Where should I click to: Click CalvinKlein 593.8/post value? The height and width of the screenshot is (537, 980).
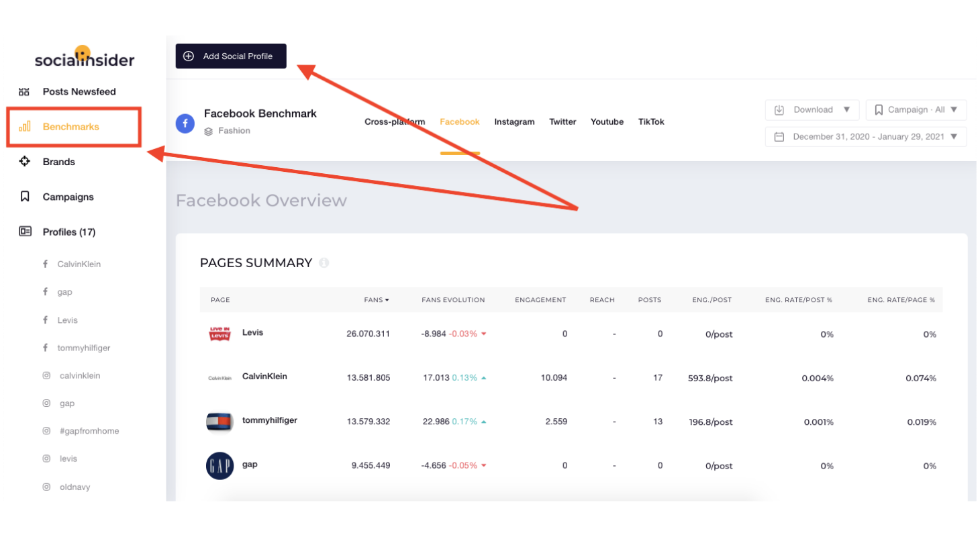pyautogui.click(x=710, y=378)
